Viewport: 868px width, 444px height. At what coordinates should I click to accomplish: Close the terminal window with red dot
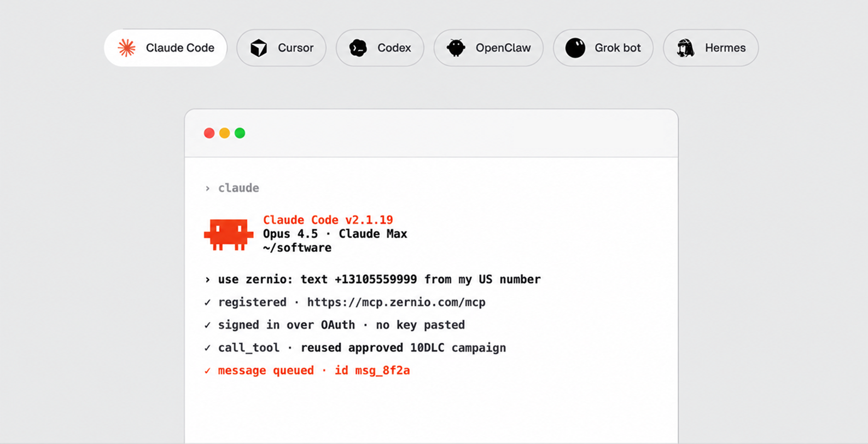point(209,133)
